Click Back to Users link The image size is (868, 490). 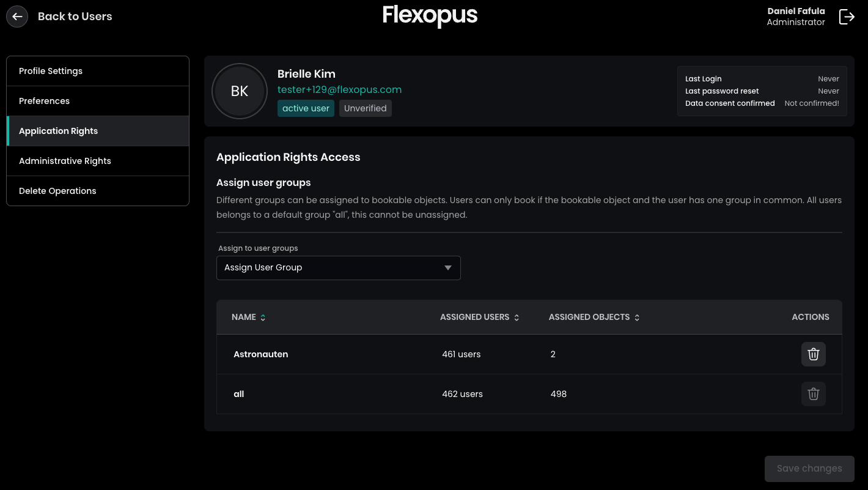(75, 17)
